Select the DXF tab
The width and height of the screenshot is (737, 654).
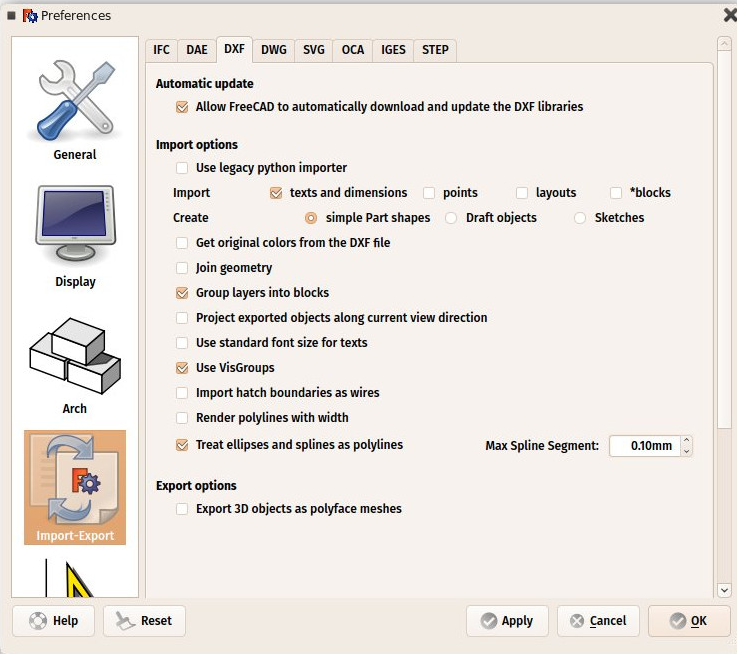pos(234,49)
